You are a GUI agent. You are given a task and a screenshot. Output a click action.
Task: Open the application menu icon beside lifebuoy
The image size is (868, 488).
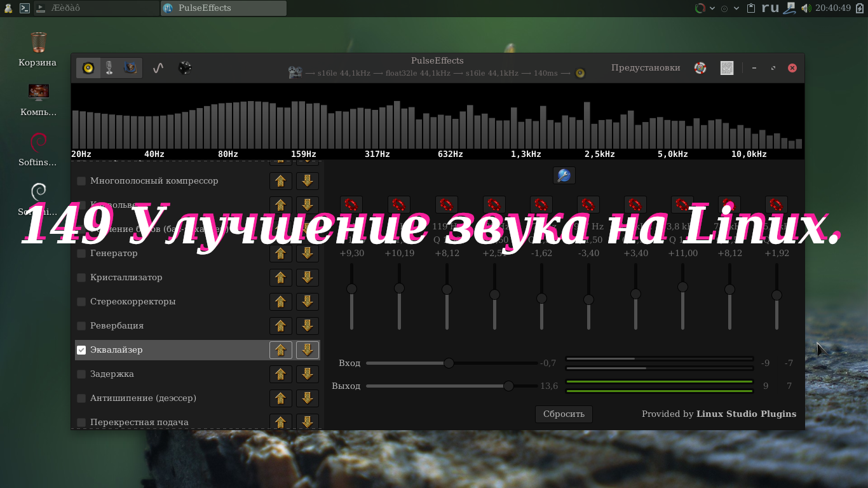pyautogui.click(x=727, y=68)
